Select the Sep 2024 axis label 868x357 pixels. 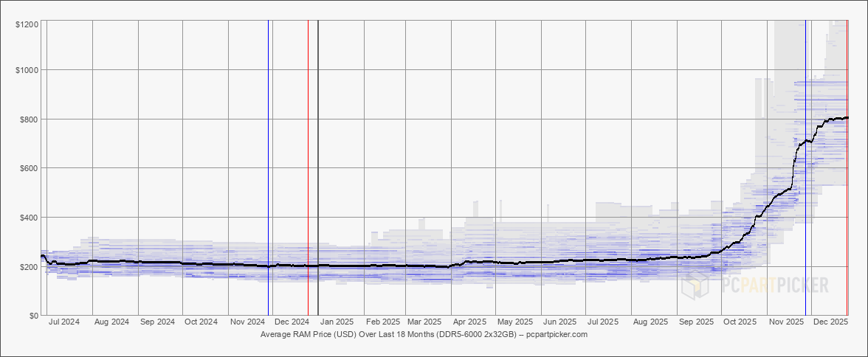tap(157, 322)
